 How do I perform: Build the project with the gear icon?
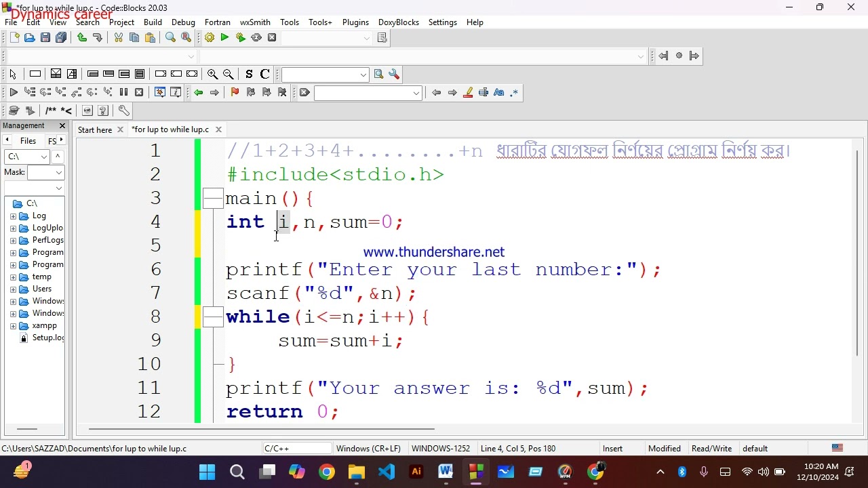pyautogui.click(x=210, y=38)
